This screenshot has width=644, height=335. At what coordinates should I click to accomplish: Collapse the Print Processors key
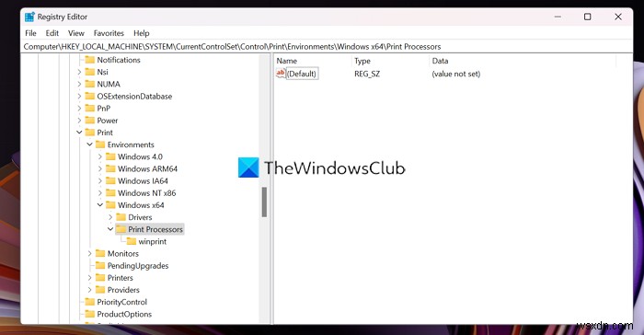[x=110, y=229]
